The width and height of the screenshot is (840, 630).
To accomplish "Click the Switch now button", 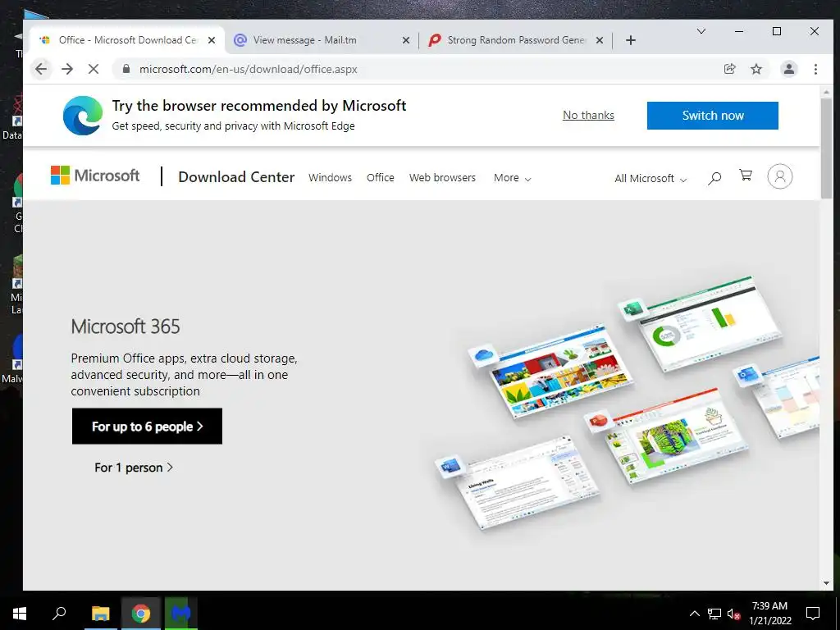I will point(713,115).
